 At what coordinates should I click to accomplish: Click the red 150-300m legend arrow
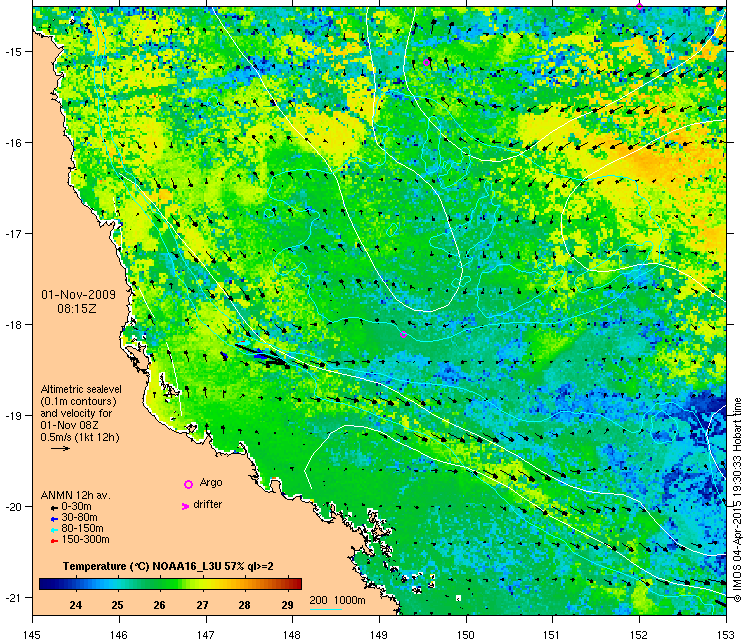pyautogui.click(x=54, y=541)
